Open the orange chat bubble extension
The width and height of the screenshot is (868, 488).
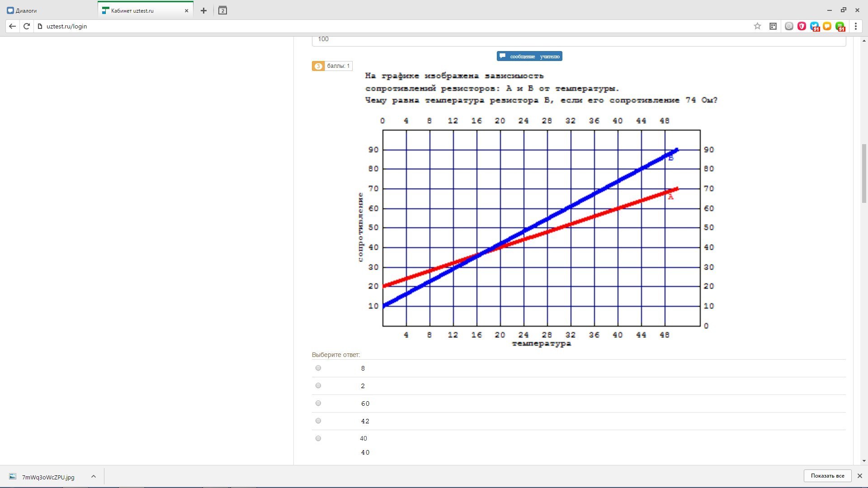point(827,26)
